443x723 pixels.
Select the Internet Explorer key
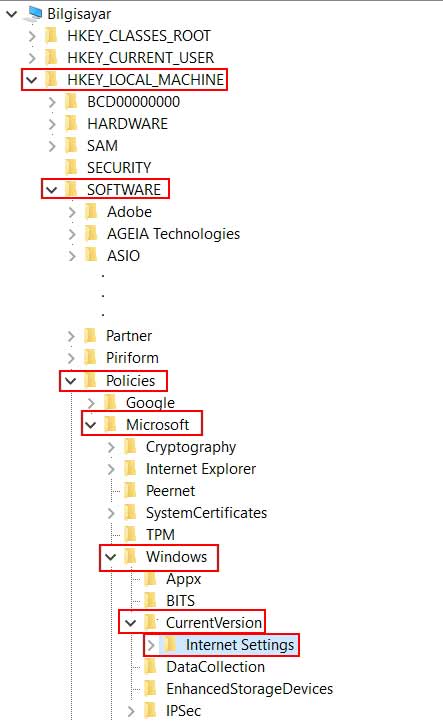(x=201, y=469)
